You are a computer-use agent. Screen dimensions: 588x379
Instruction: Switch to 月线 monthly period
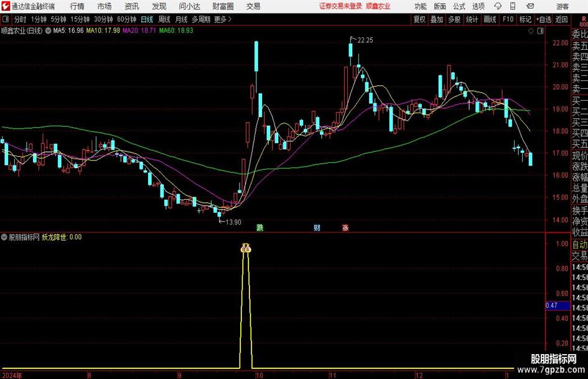pos(182,19)
